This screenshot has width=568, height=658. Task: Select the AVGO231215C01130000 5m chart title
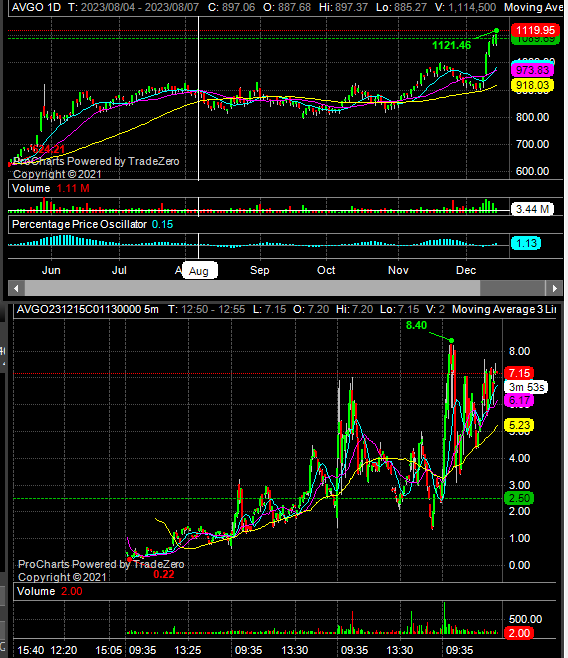(x=88, y=310)
